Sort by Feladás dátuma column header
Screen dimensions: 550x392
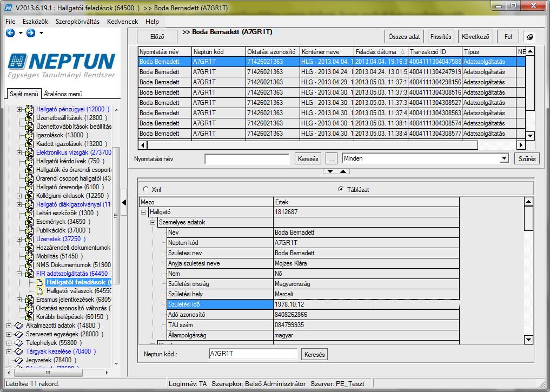click(381, 51)
